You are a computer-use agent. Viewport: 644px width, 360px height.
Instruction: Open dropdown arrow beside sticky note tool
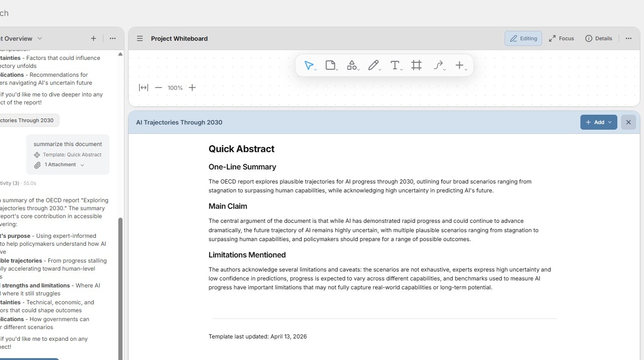[x=337, y=70]
